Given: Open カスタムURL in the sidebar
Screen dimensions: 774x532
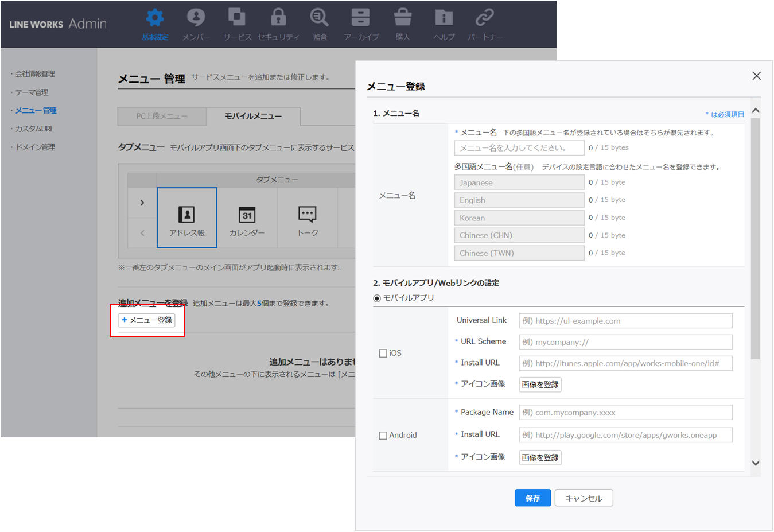Looking at the screenshot, I should [x=34, y=129].
